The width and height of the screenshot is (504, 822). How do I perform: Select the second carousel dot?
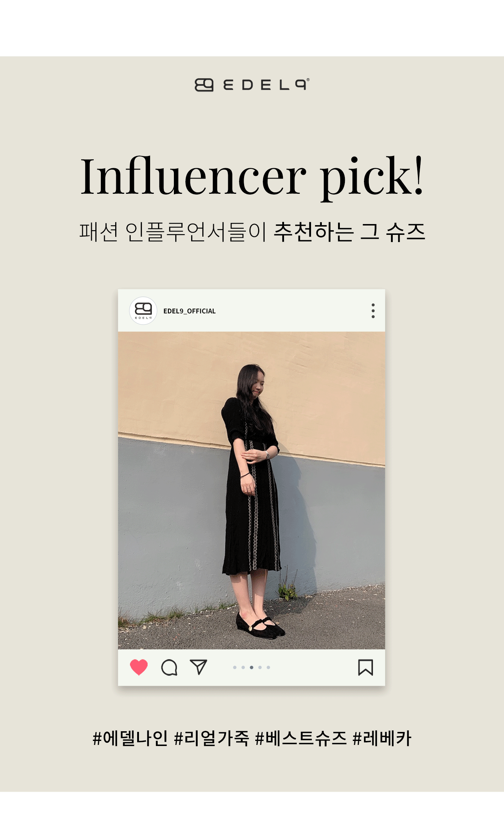point(243,667)
